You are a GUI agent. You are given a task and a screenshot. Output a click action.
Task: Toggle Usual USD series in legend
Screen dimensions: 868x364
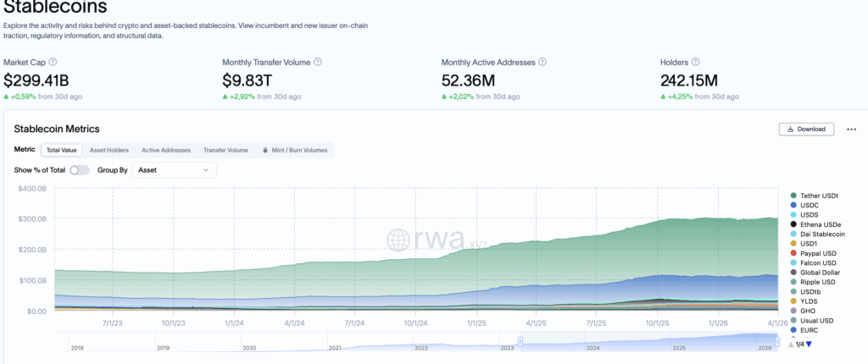pyautogui.click(x=811, y=320)
